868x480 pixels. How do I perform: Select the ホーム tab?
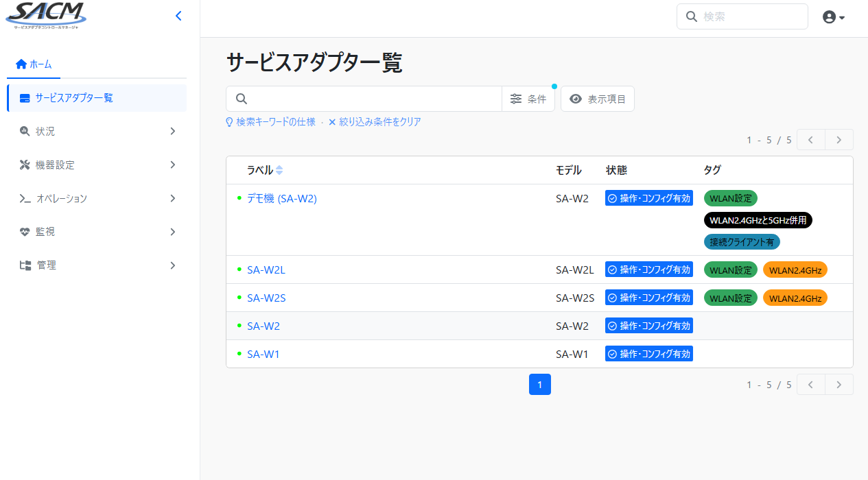tap(34, 64)
